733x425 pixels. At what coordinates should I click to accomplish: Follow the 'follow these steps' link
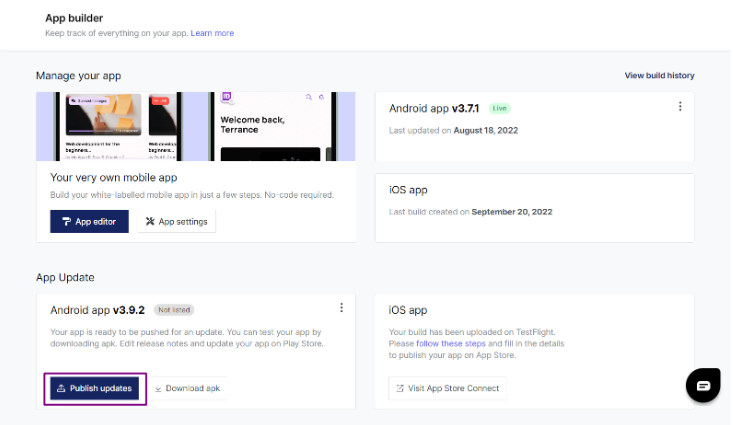pos(450,343)
